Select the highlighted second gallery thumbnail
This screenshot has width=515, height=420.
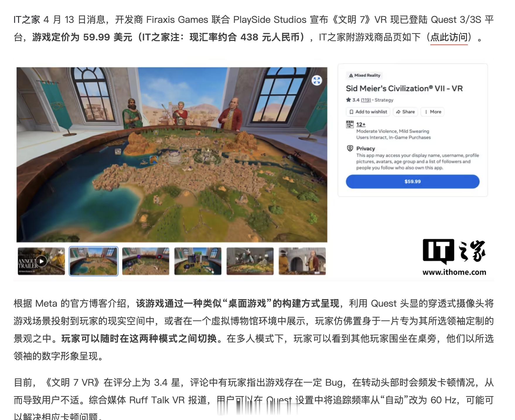tap(93, 261)
